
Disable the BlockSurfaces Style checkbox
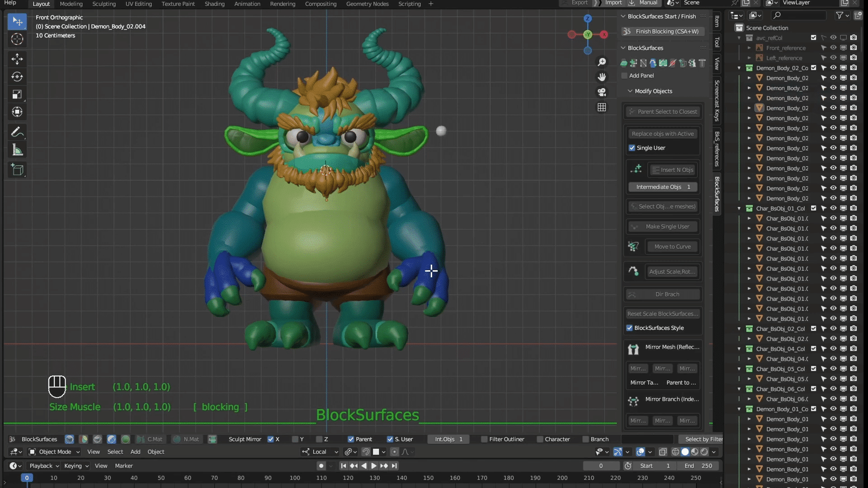(629, 328)
